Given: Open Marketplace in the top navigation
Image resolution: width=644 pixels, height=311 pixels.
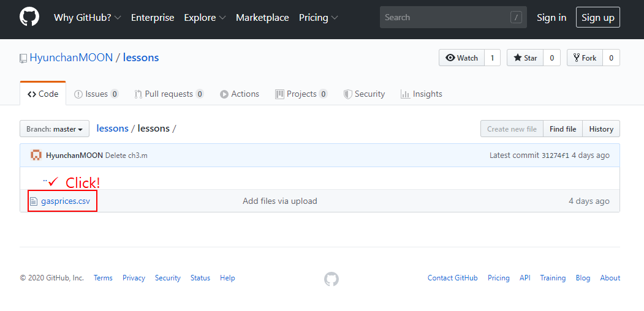Looking at the screenshot, I should click(262, 18).
